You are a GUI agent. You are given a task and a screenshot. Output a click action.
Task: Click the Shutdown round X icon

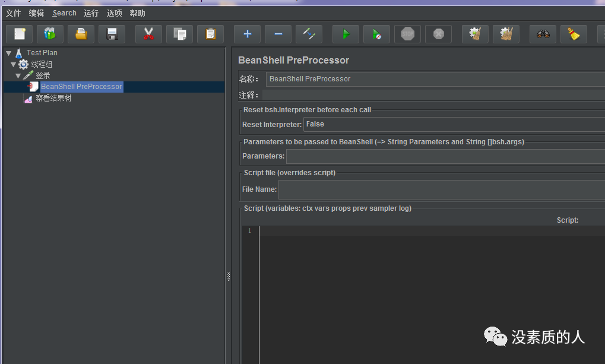coord(438,34)
